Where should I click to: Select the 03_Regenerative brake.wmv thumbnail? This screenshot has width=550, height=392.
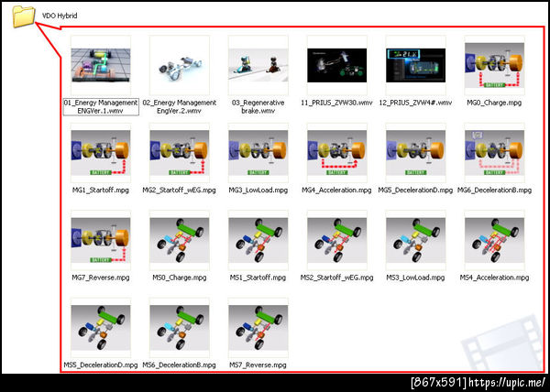(258, 66)
